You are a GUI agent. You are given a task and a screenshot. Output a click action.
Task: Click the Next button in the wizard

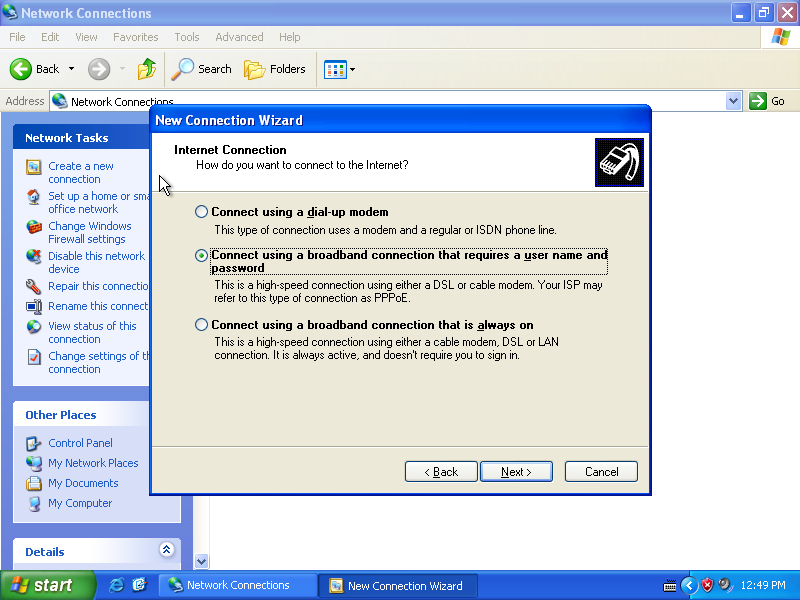(516, 472)
